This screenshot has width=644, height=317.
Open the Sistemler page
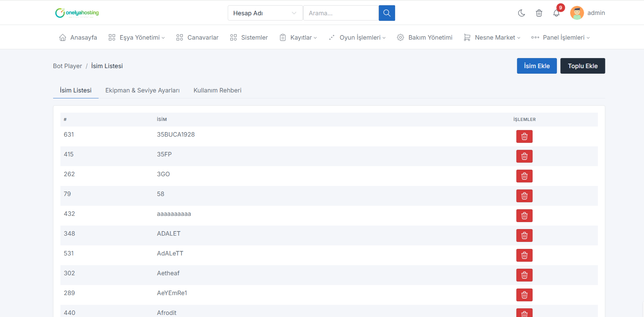(249, 38)
